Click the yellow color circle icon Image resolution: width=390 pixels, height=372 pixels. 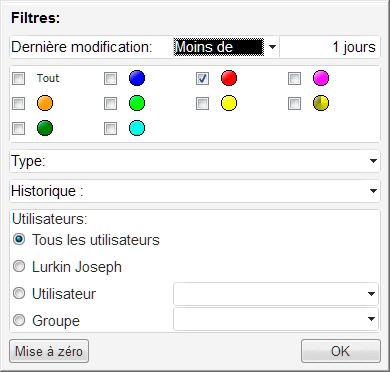(x=229, y=103)
